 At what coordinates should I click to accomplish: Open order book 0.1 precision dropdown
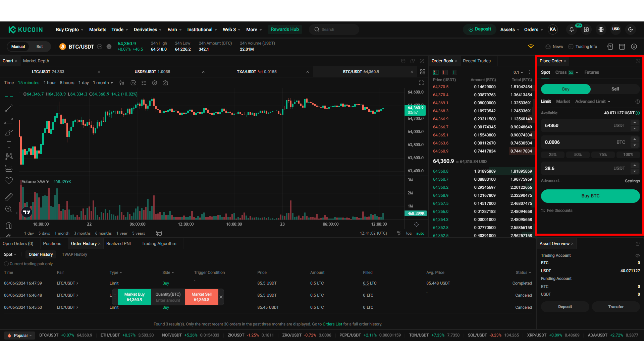(x=518, y=72)
